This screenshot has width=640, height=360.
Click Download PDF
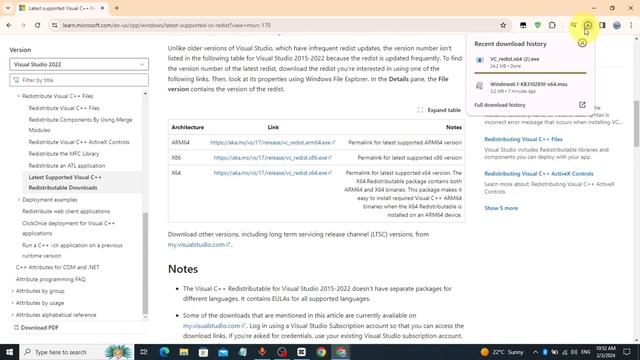[x=36, y=327]
